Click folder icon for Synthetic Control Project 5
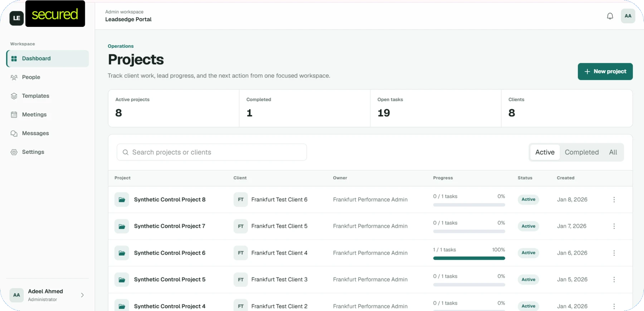The image size is (644, 311). 122,279
